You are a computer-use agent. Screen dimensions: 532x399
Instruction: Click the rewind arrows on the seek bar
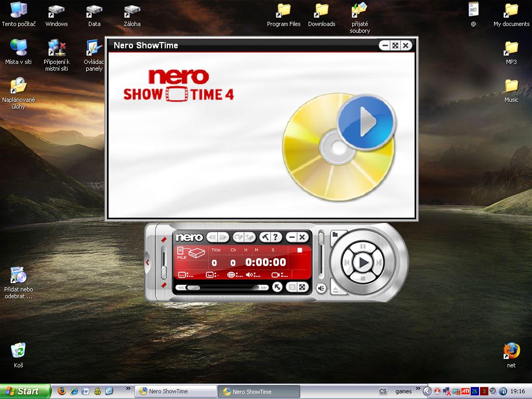pos(181,288)
